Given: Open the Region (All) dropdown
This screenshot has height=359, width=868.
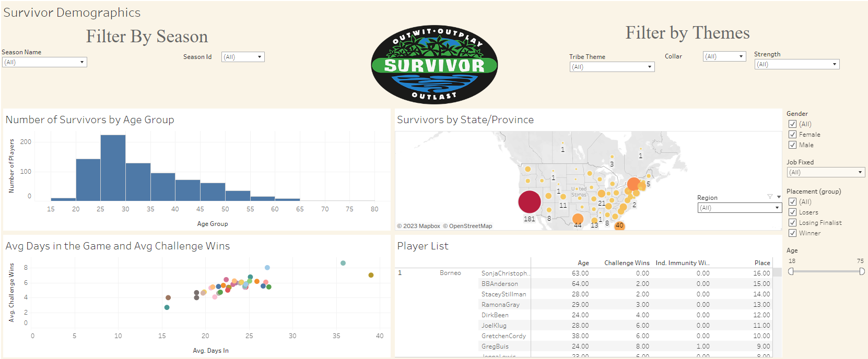Looking at the screenshot, I should coord(740,208).
